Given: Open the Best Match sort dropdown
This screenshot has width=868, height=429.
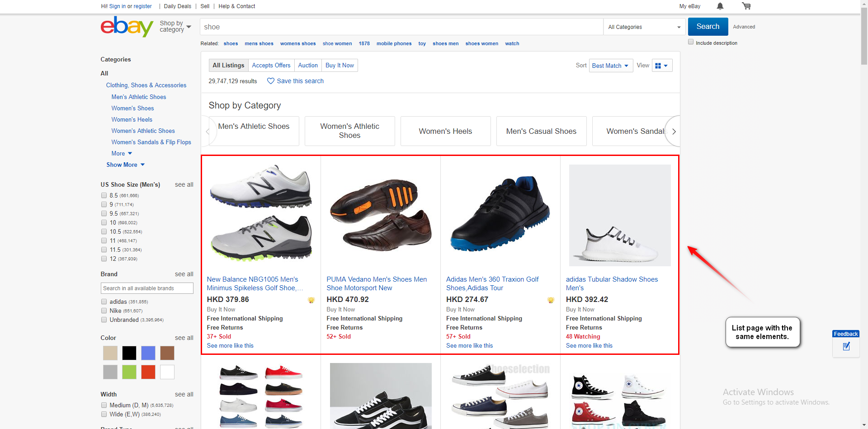Looking at the screenshot, I should click(611, 66).
